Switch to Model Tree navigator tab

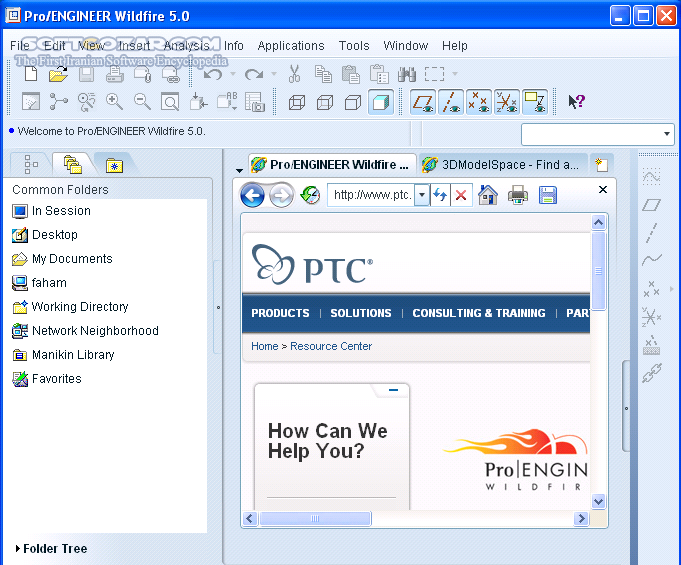31,165
